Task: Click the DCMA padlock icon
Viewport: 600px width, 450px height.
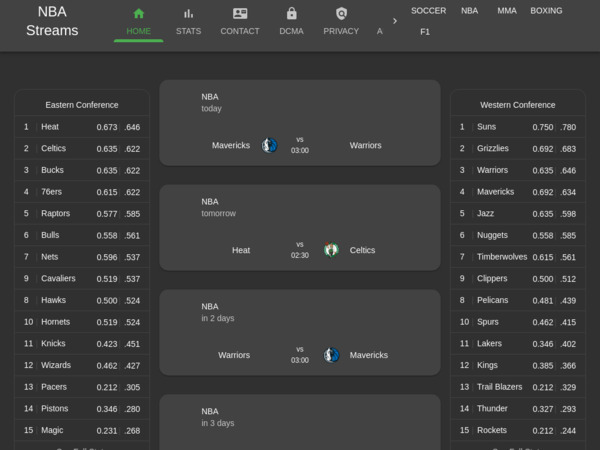Action: point(292,13)
